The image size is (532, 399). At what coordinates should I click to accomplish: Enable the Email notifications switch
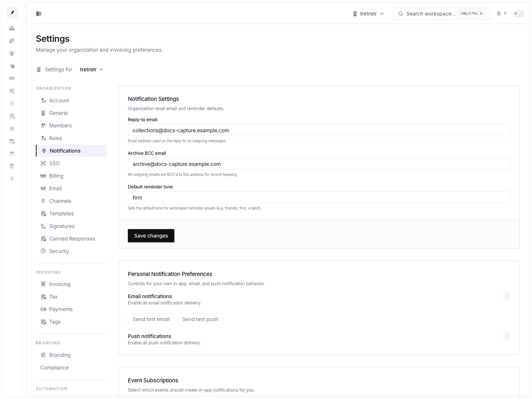(505, 296)
